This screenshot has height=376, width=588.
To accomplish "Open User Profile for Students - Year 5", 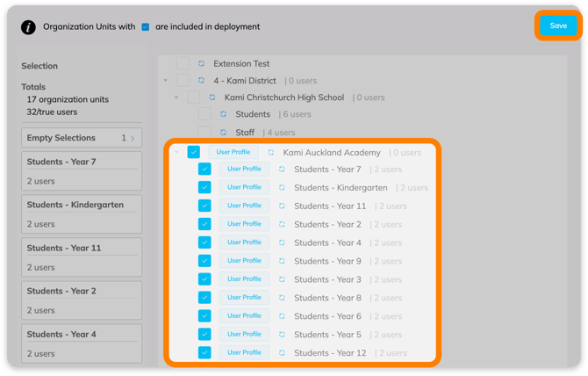I will (x=244, y=335).
